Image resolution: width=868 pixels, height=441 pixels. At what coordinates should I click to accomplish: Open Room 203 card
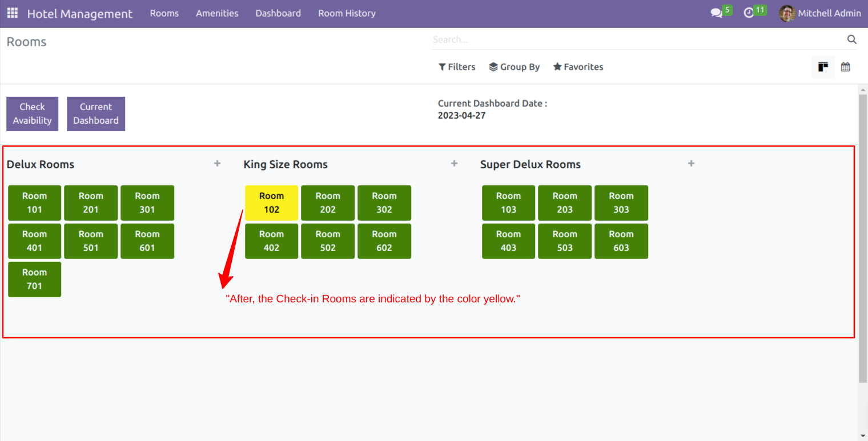point(565,203)
